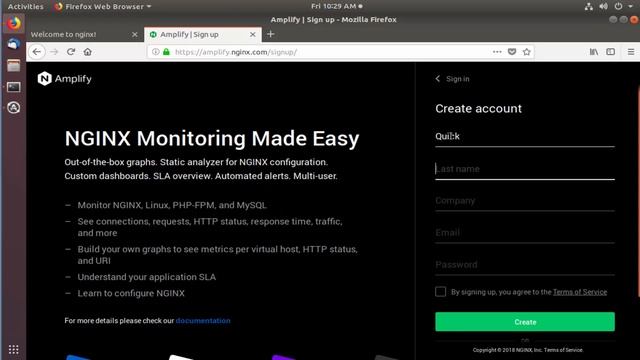
Task: Go back to Sign in
Action: [x=452, y=79]
